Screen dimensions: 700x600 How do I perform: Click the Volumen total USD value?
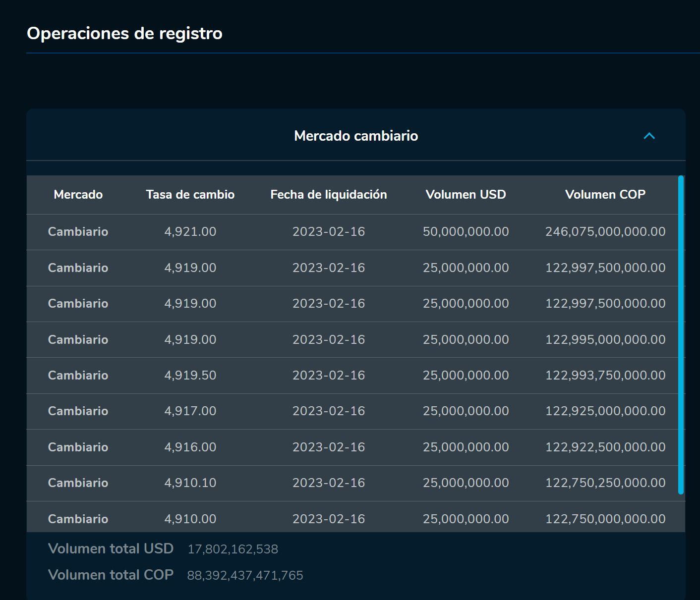click(233, 549)
